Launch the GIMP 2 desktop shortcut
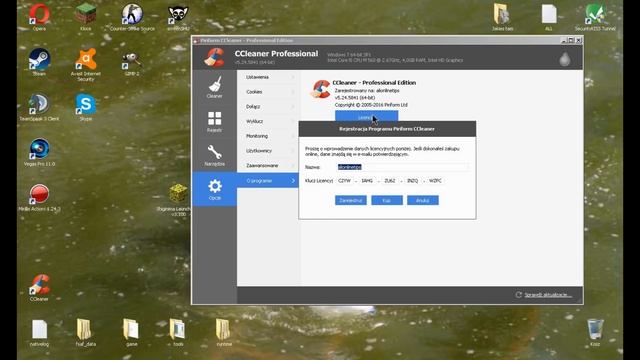Viewport: 640px width, 360px height. click(x=132, y=63)
